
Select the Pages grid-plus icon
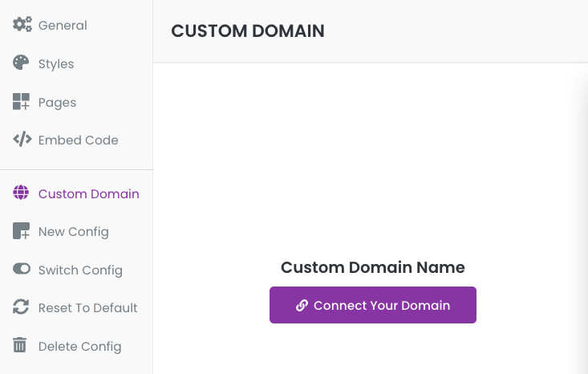coord(21,102)
